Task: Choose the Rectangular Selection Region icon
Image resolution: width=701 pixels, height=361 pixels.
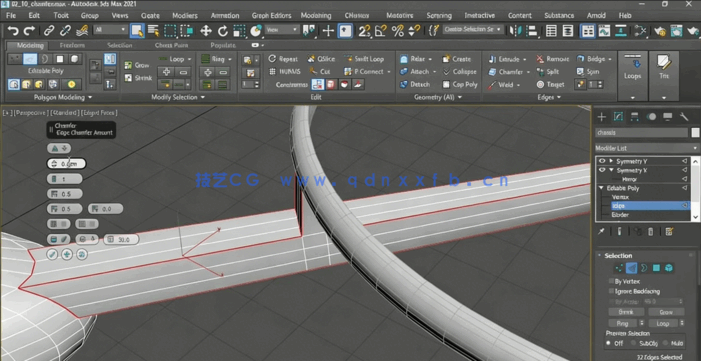Action: click(170, 31)
